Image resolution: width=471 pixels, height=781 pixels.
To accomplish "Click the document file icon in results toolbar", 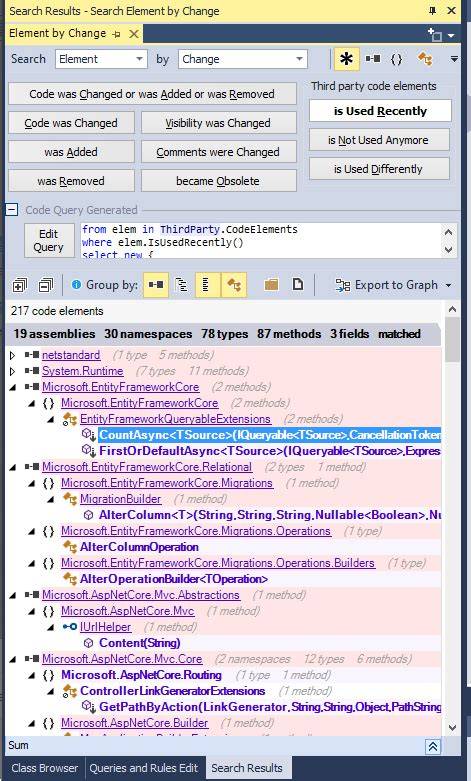I will tap(298, 284).
